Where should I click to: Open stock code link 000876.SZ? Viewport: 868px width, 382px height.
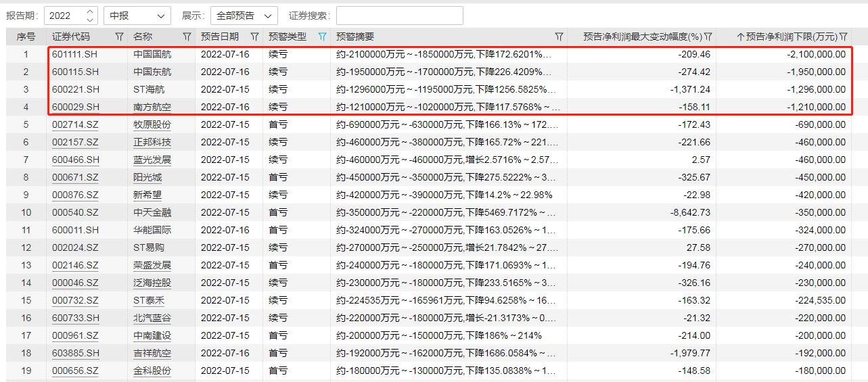point(75,195)
